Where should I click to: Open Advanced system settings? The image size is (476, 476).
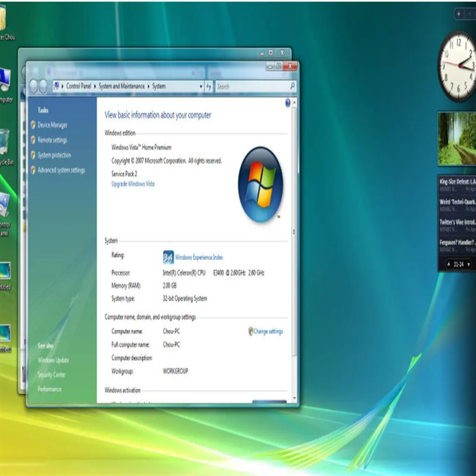click(61, 171)
